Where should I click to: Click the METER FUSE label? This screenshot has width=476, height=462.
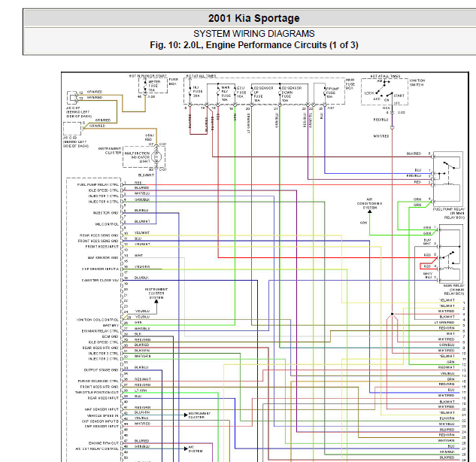click(x=154, y=86)
